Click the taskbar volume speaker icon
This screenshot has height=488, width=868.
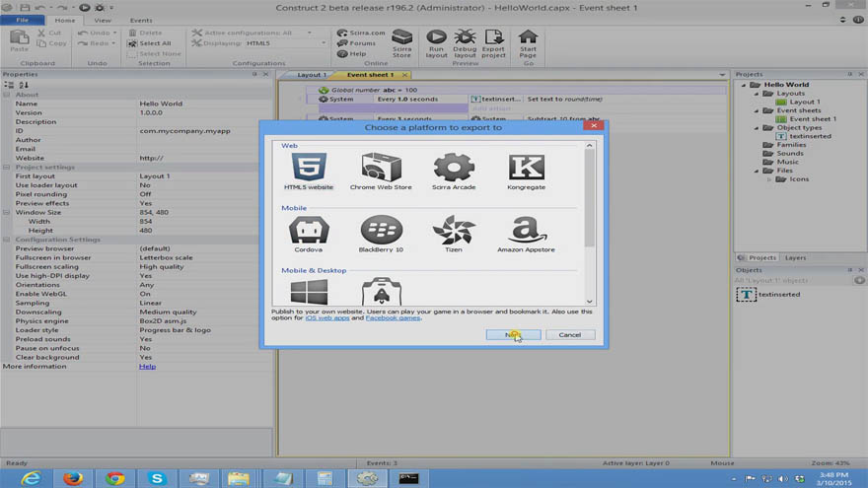coord(783,478)
